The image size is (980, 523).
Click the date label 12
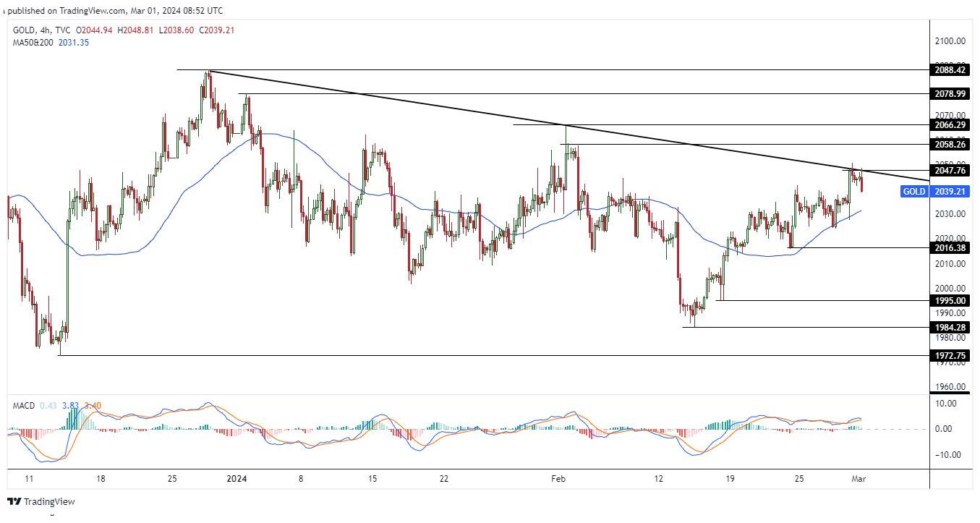point(658,478)
